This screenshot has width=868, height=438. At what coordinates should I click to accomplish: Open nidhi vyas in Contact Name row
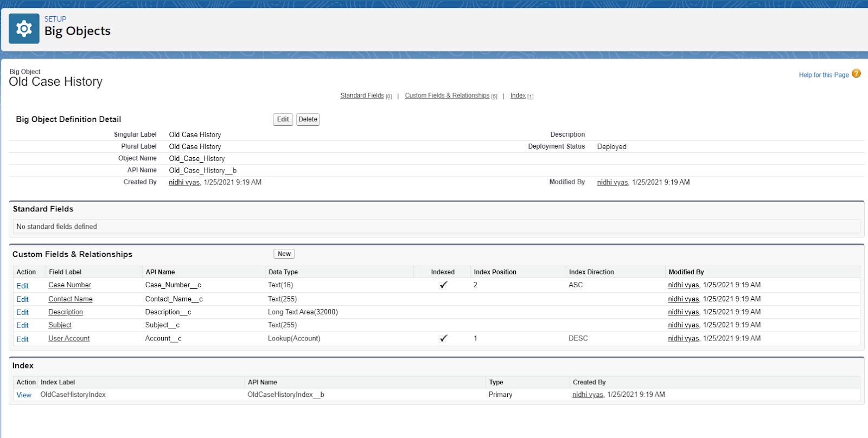coord(684,299)
